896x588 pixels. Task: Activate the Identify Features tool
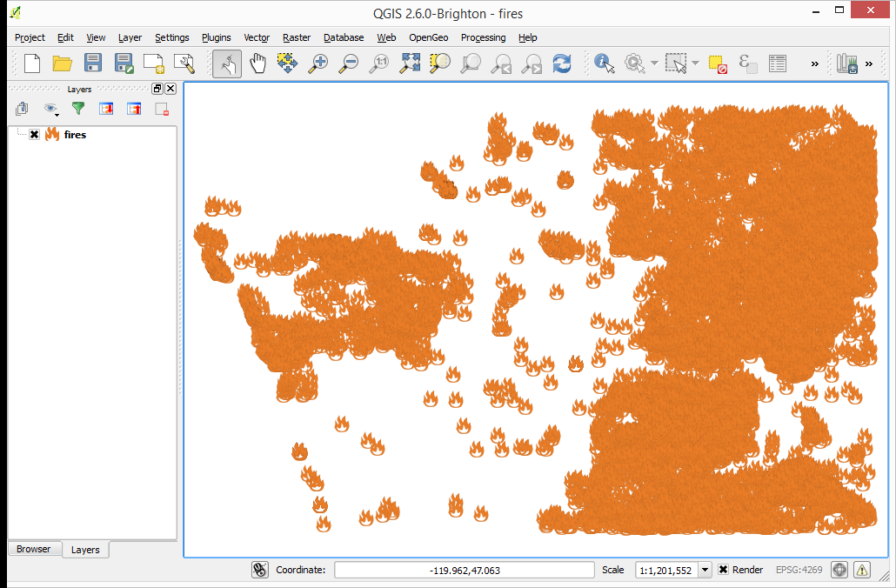click(x=604, y=63)
